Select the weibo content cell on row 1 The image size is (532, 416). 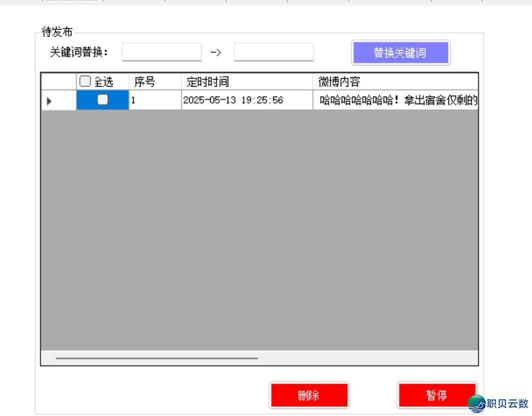click(x=395, y=101)
